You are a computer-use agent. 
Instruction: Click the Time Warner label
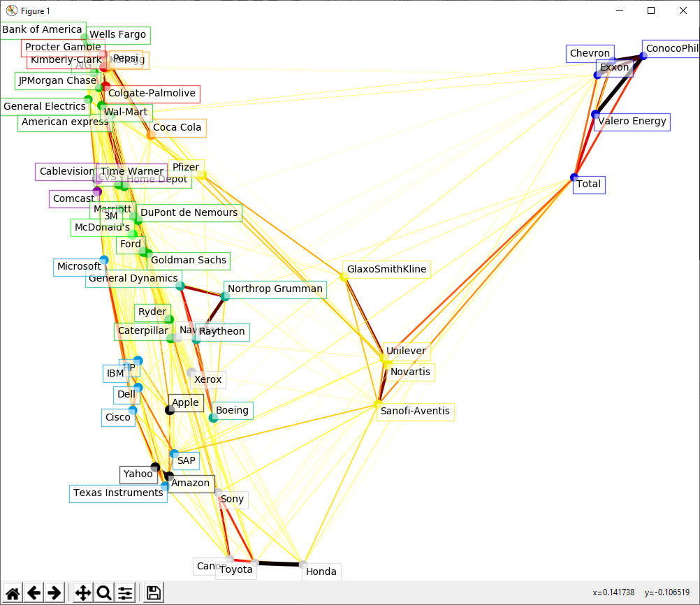pyautogui.click(x=132, y=171)
